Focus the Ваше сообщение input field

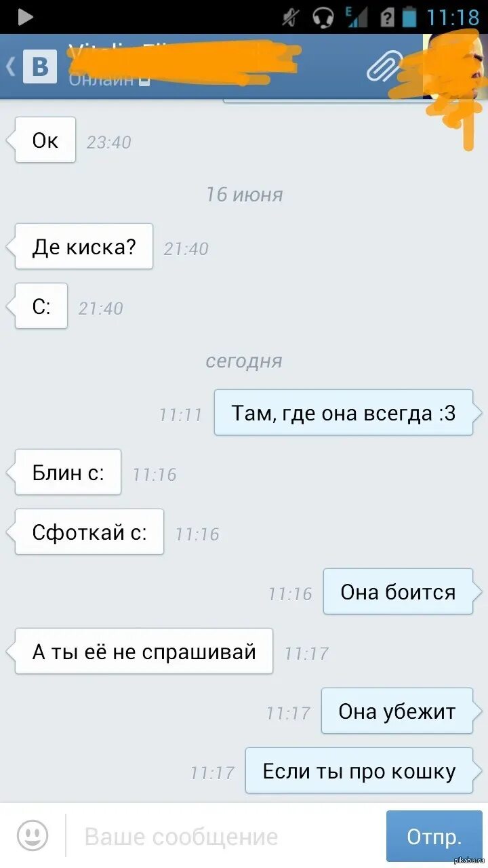pyautogui.click(x=224, y=836)
